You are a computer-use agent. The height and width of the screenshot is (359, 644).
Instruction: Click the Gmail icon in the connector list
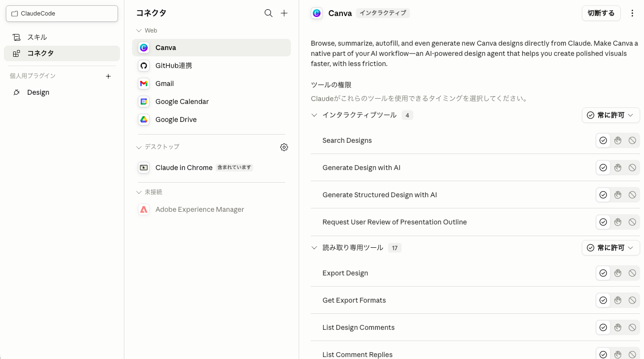click(144, 84)
